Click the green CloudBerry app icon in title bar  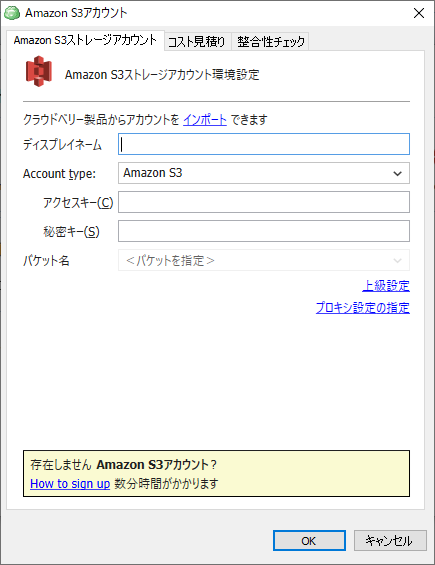[12, 13]
